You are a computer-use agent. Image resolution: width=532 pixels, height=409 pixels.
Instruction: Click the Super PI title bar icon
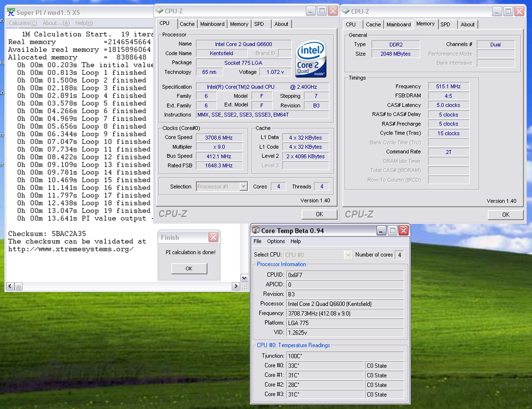click(x=11, y=12)
